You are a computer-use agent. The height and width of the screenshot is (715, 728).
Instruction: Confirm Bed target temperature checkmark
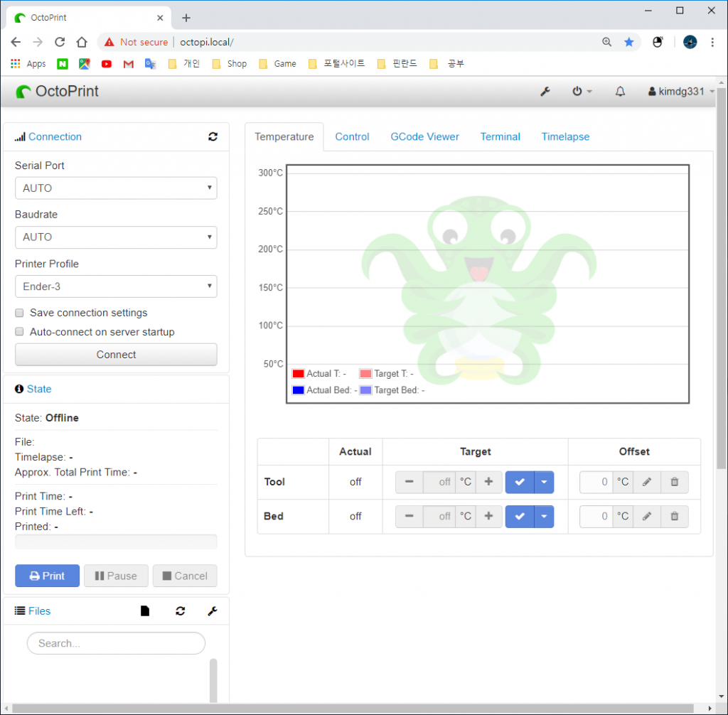520,516
